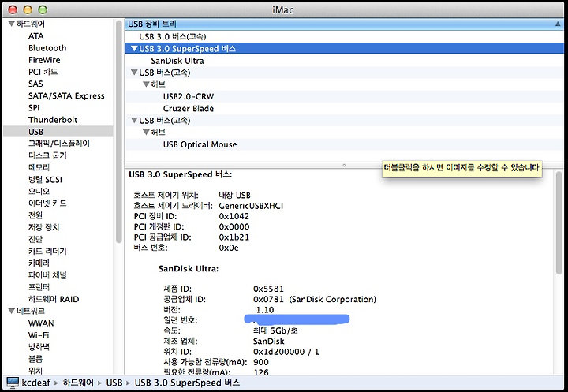568x392 pixels.
Task: Collapse the 허브 node above USB2.0-CRW
Action: (x=147, y=84)
